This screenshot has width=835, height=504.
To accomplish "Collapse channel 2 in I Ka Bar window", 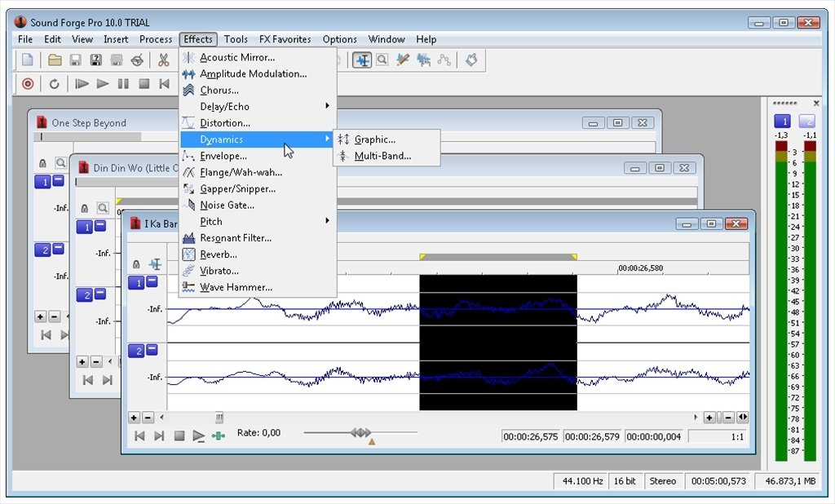I will 152,350.
